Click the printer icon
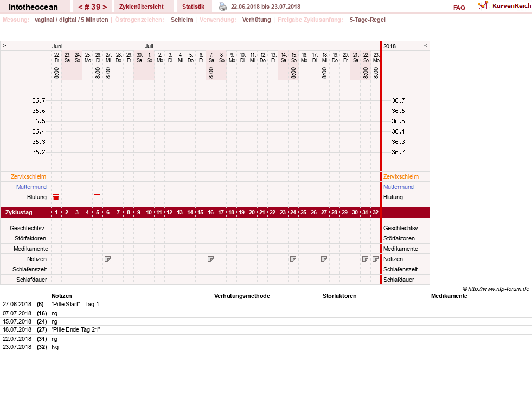The width and height of the screenshot is (532, 393). [x=222, y=7]
